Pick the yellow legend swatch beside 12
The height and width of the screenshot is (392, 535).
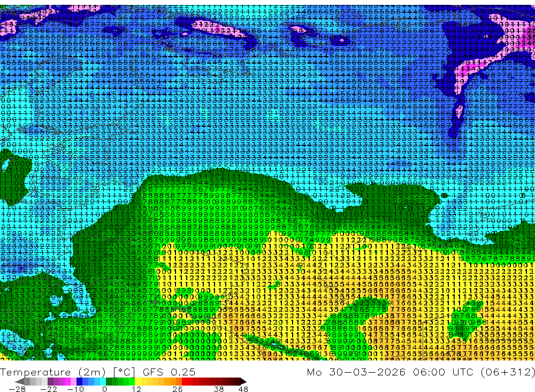pos(137,381)
